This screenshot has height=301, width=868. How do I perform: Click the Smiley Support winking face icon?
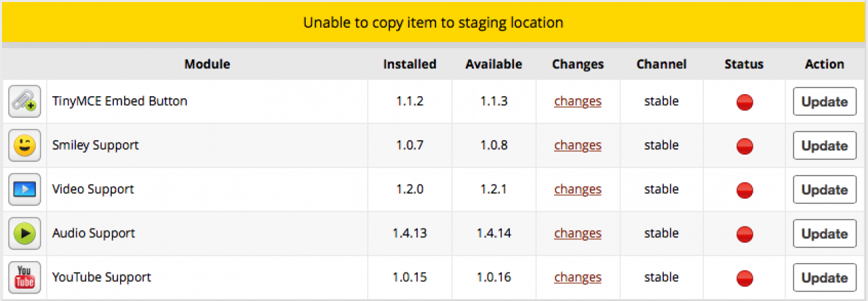[24, 146]
